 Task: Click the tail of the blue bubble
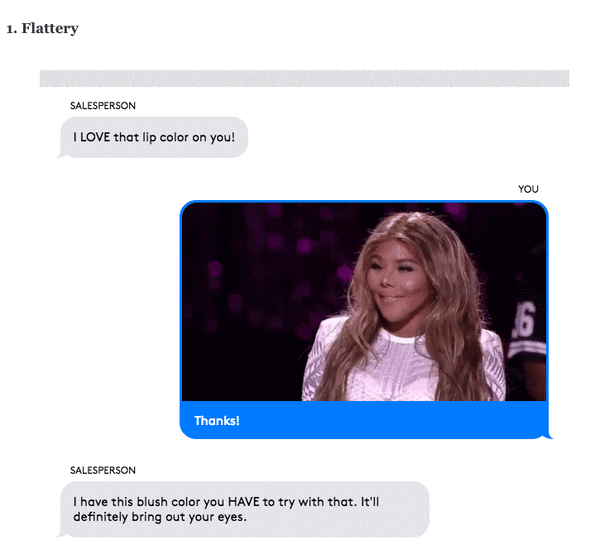pyautogui.click(x=549, y=435)
